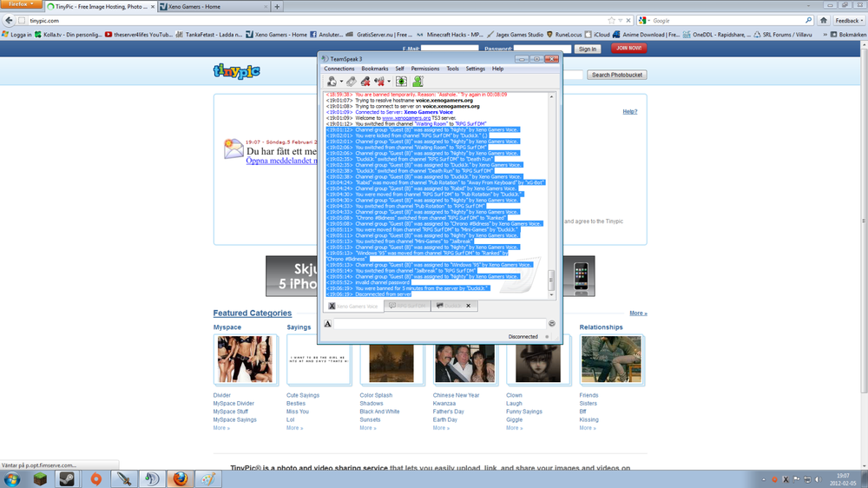The width and height of the screenshot is (868, 488).
Task: Open the Tools menu in TeamSpeak
Action: pyautogui.click(x=453, y=69)
